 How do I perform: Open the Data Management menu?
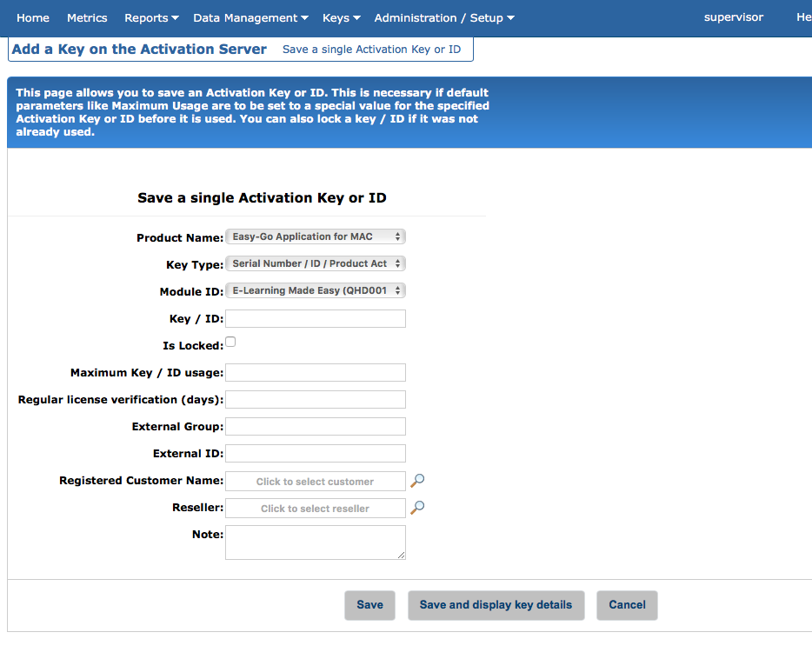(x=250, y=17)
